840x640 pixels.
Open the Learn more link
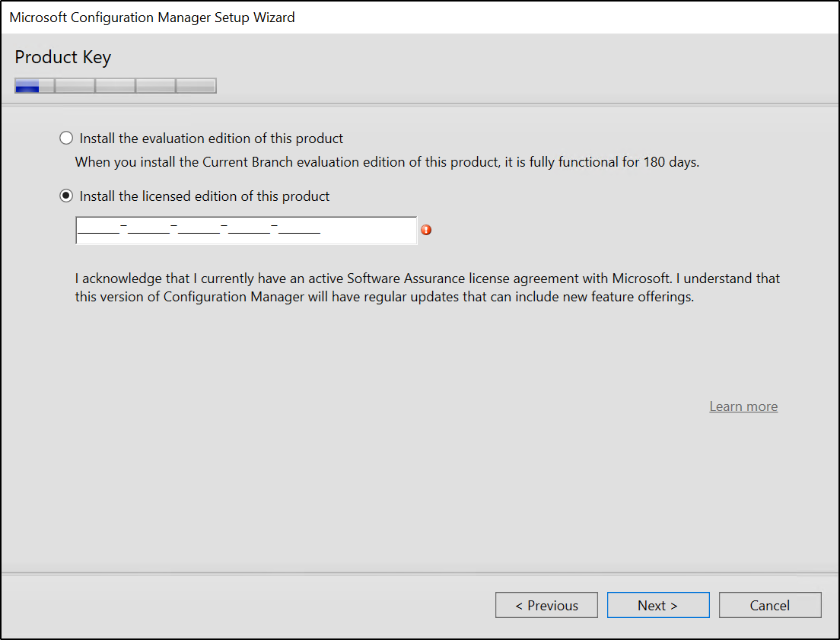pos(743,406)
